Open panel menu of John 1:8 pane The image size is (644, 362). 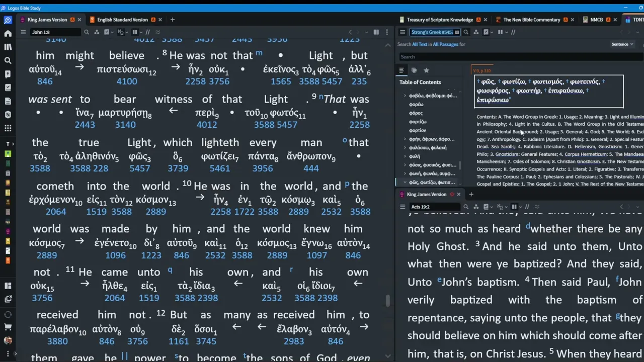(x=23, y=32)
